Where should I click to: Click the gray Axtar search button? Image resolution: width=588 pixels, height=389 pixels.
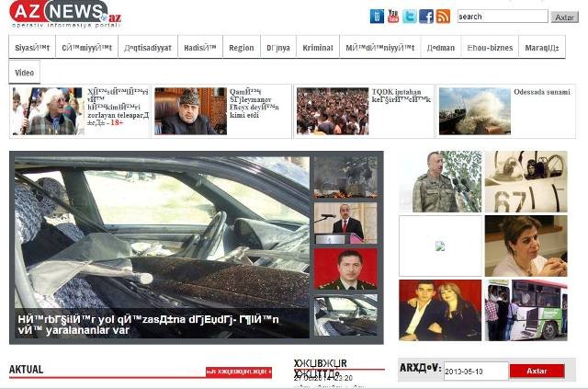coord(564,17)
